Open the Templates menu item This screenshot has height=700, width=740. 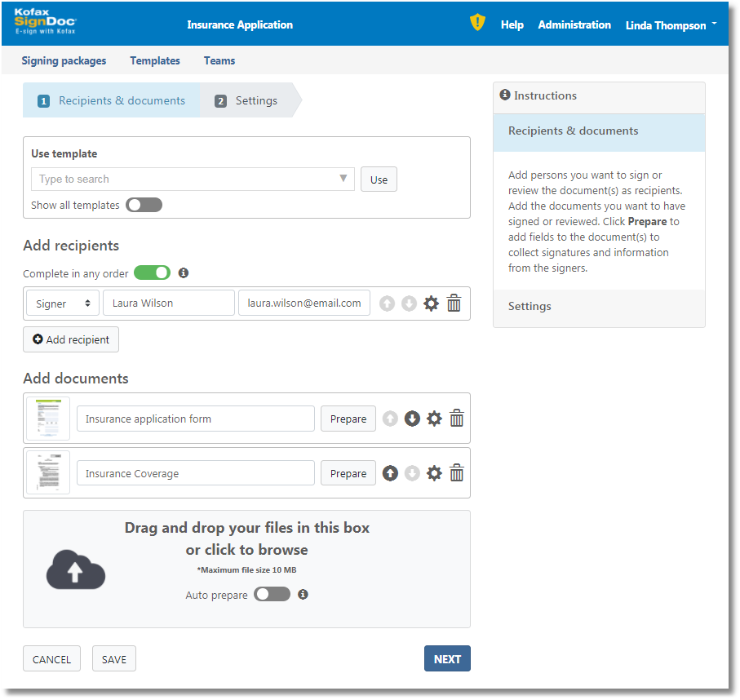click(155, 60)
